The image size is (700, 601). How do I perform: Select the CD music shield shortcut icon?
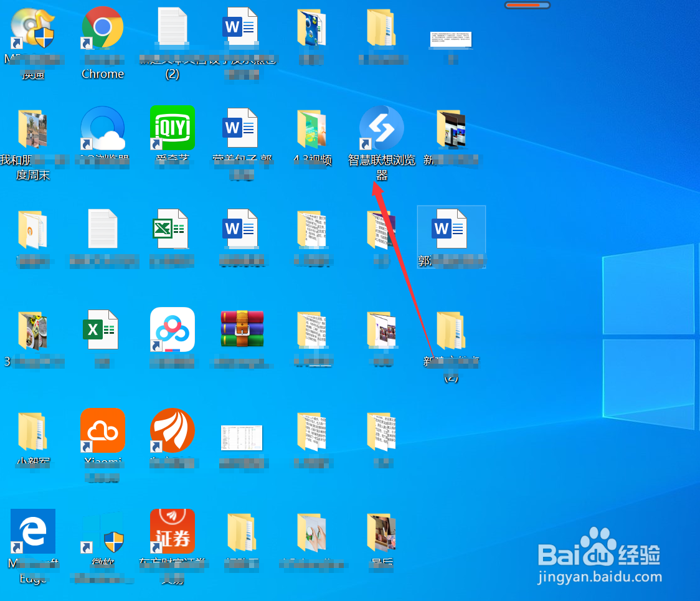33,28
